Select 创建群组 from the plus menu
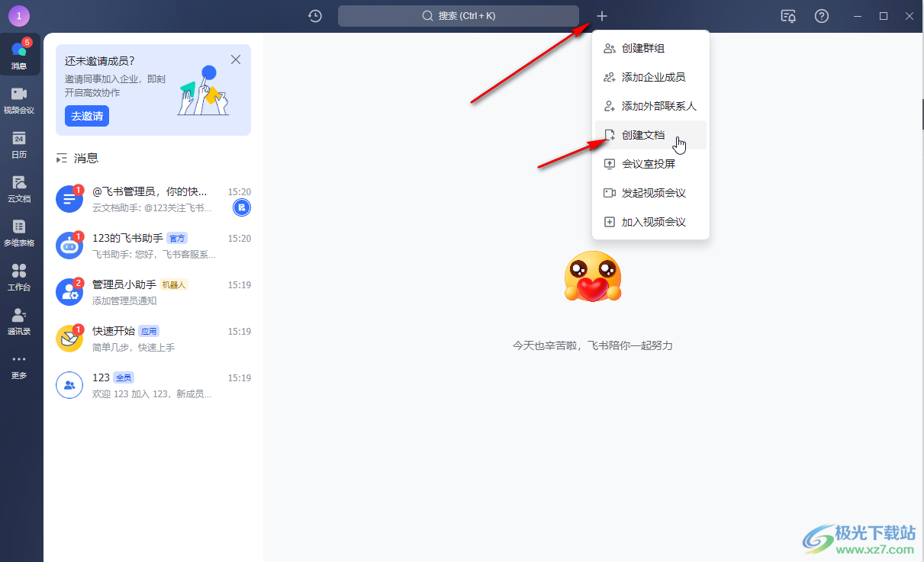 click(x=651, y=48)
